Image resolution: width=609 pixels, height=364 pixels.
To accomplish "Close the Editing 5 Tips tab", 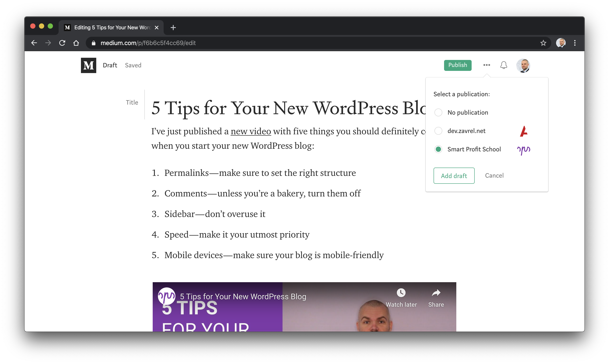I will tap(156, 28).
